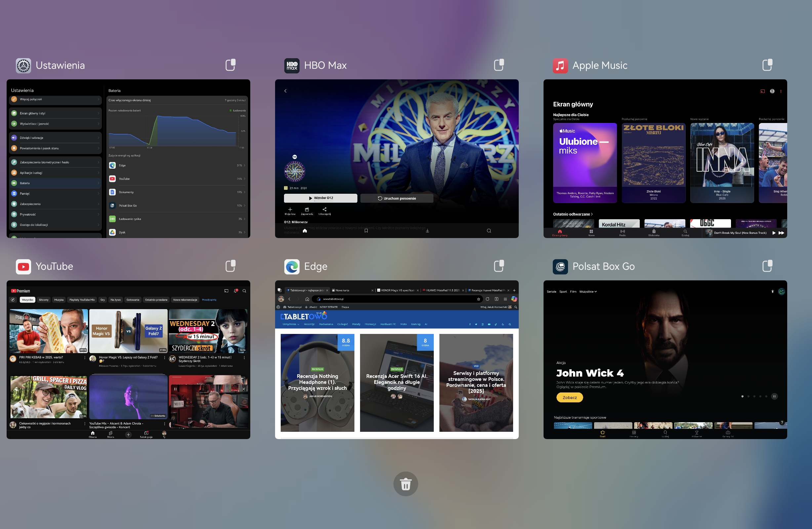Switch to Nowa karta tab in Edge
The height and width of the screenshot is (529, 812).
(352, 290)
